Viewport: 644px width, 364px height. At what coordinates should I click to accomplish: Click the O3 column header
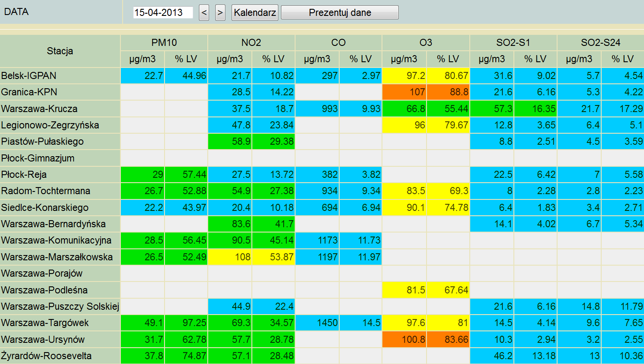point(426,42)
